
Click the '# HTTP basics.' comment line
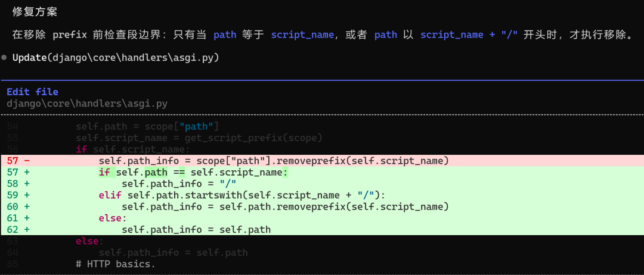(116, 264)
